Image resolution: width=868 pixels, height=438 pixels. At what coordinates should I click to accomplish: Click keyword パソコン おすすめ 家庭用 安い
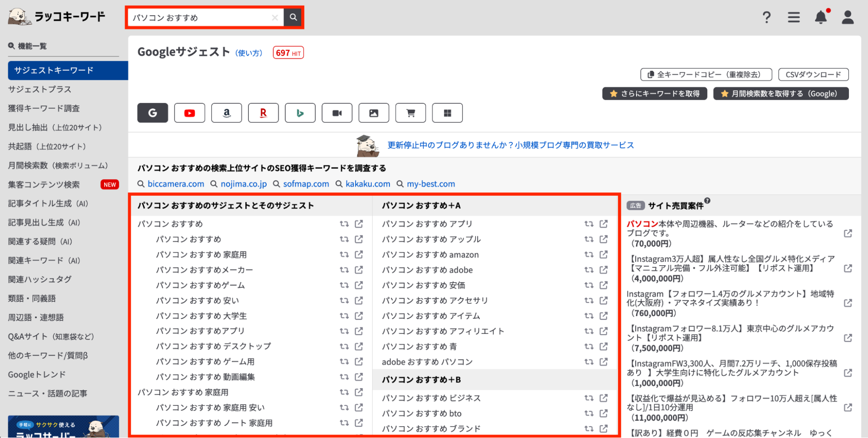click(x=210, y=408)
